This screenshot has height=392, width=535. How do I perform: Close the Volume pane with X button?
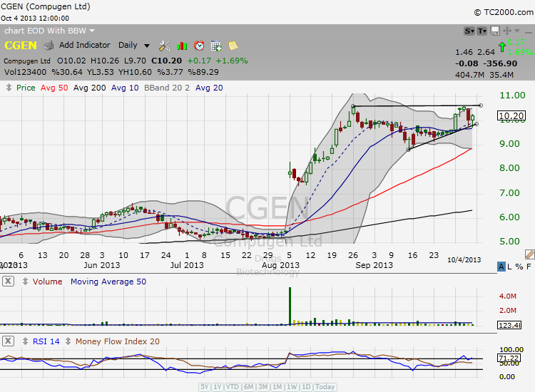[8, 282]
